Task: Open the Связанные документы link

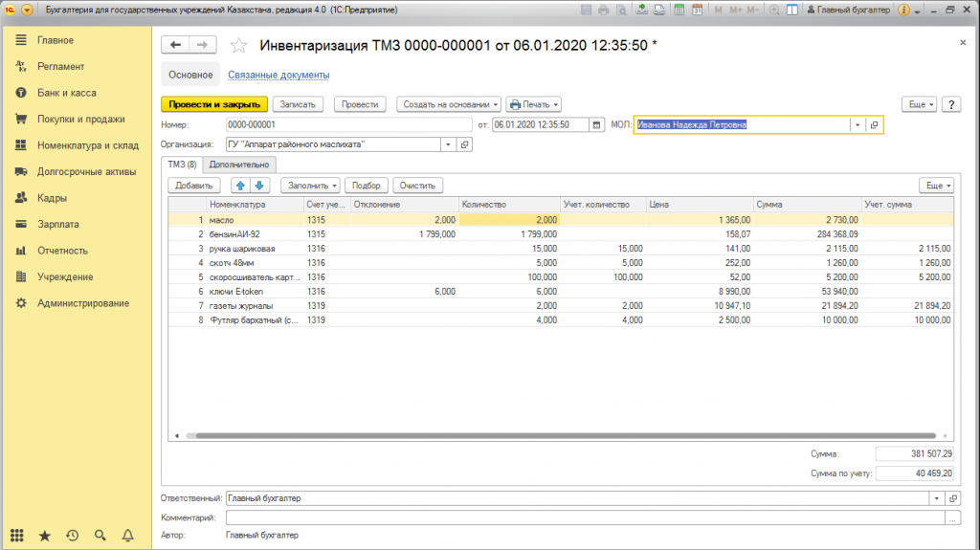Action: click(278, 75)
